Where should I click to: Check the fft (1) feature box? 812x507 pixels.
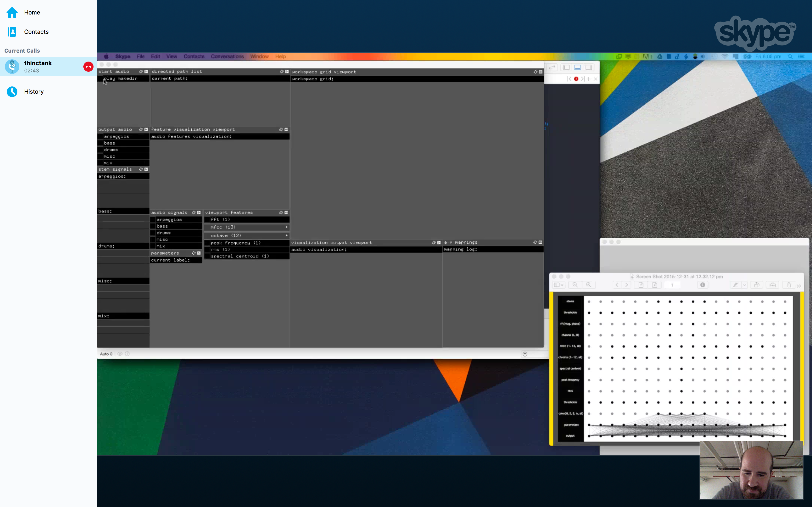coord(207,220)
